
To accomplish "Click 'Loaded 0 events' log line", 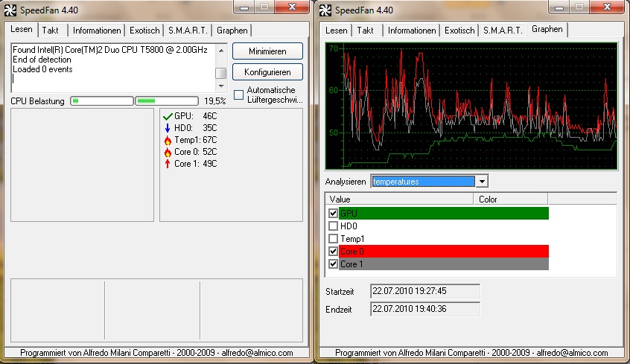I will [x=42, y=69].
